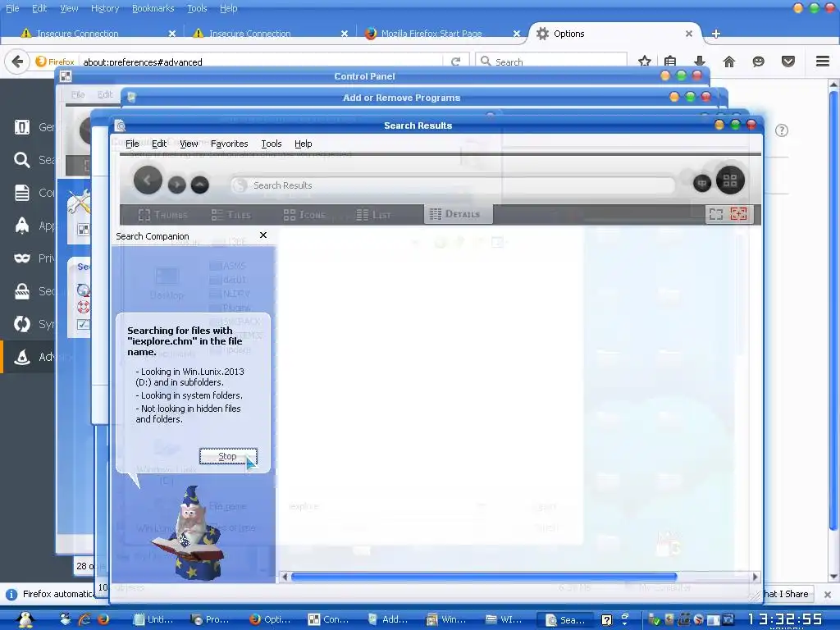Open Firefox History menu
Viewport: 840px width, 630px height.
104,8
